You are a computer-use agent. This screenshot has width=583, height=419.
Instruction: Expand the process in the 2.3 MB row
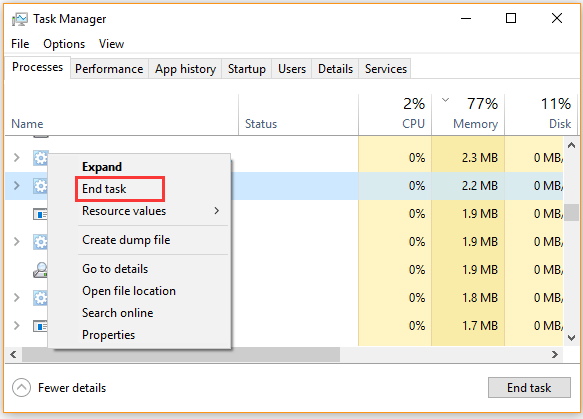point(16,158)
